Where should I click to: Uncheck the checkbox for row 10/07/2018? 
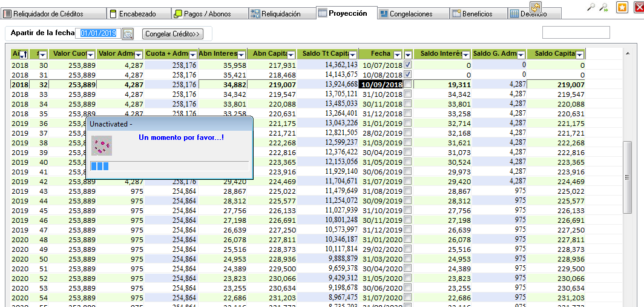[408, 65]
